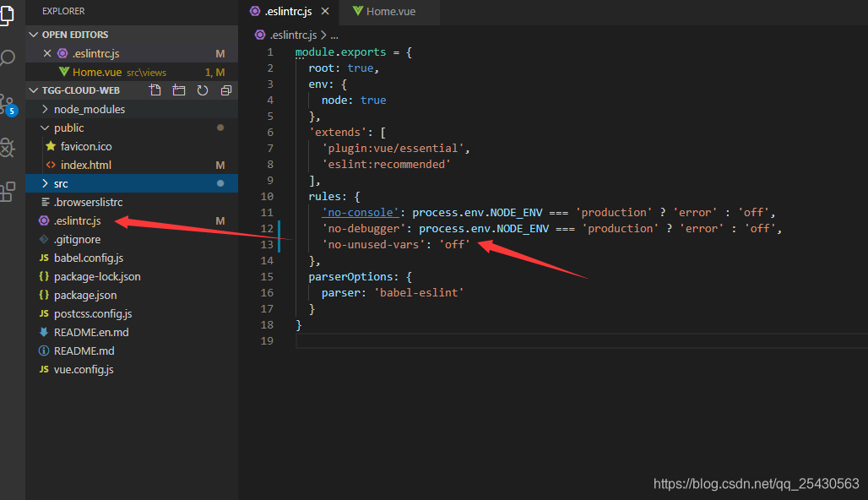
Task: Select .eslintrc.js entry in Open Editors
Action: [132, 53]
